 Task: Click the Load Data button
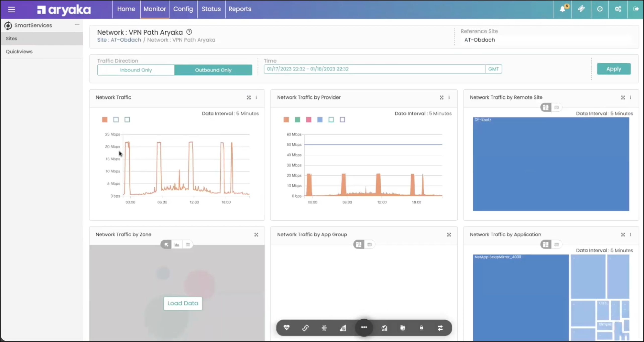click(183, 303)
